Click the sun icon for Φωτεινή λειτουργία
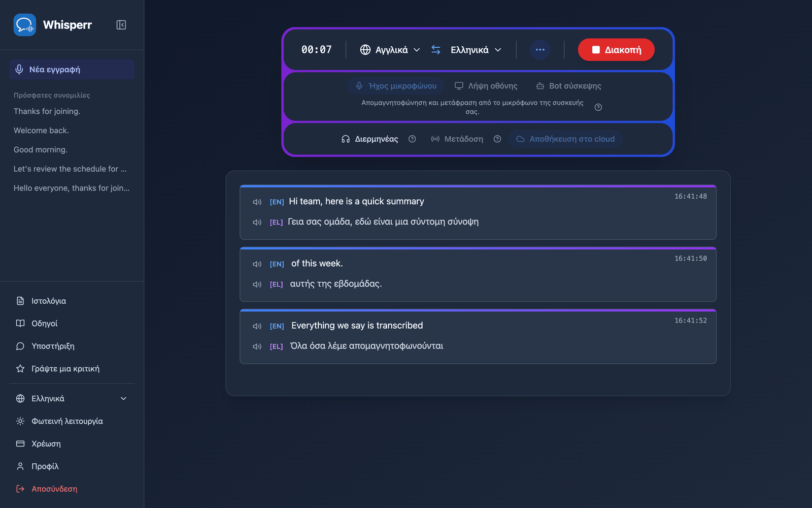The width and height of the screenshot is (812, 508). click(x=20, y=421)
